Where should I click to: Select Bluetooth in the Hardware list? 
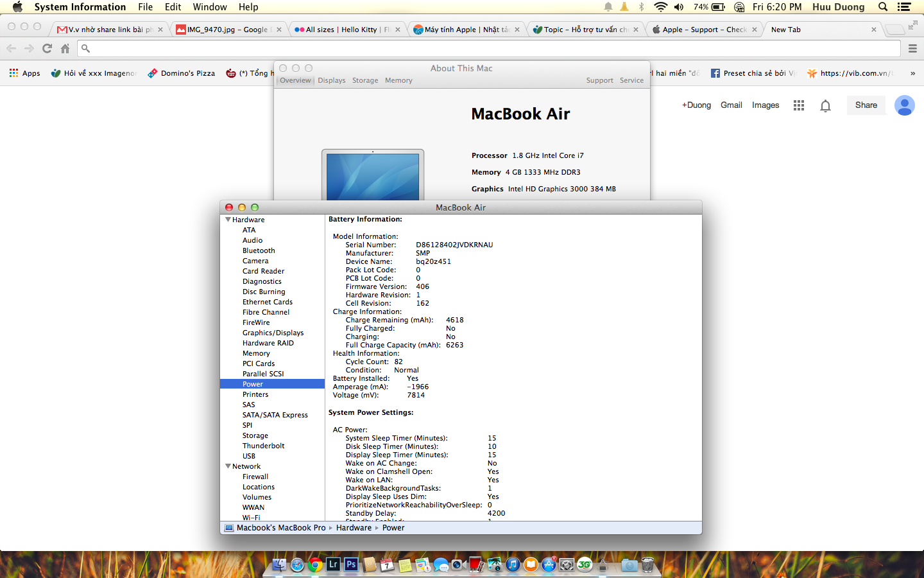pyautogui.click(x=259, y=250)
